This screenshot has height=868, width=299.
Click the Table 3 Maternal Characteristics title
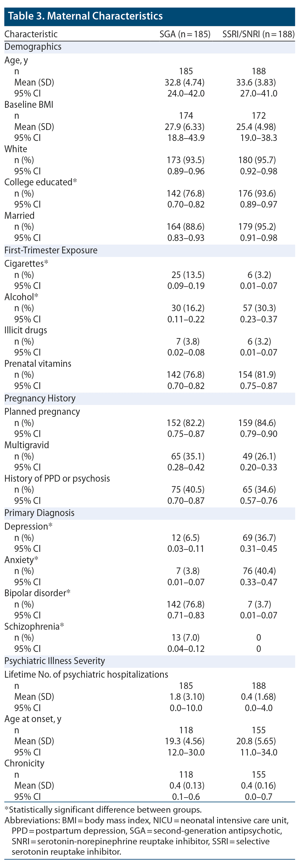(85, 16)
